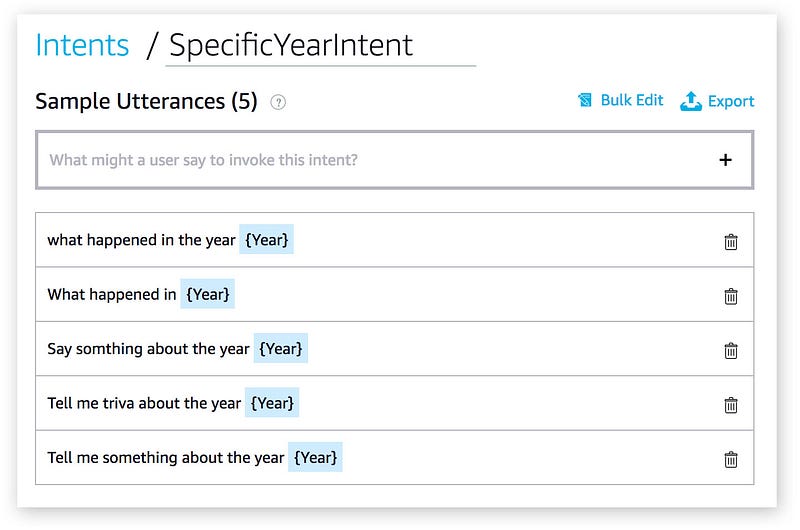The image size is (800, 530).
Task: Edit the SpecificYearIntent name field
Action: point(320,46)
